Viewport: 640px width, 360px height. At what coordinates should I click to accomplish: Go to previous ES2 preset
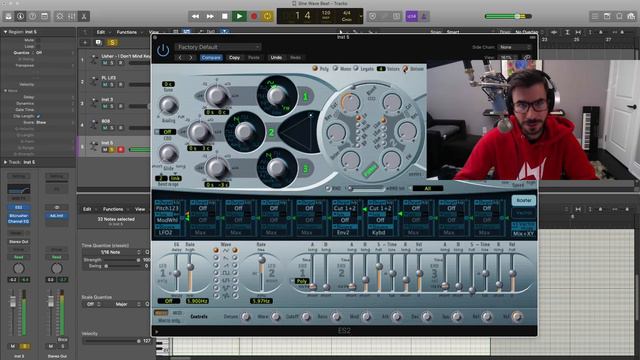180,58
